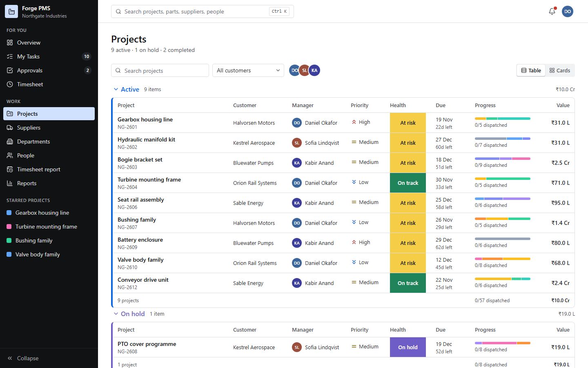This screenshot has height=368, width=588.
Task: Click the Reports chart icon
Action: click(10, 183)
